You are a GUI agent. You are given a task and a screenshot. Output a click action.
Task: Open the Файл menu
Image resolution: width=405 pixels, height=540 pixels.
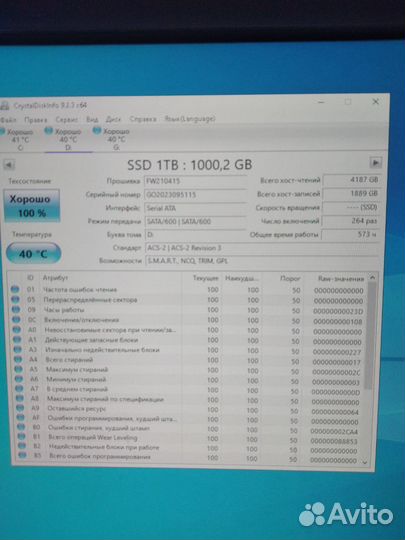[x=9, y=120]
